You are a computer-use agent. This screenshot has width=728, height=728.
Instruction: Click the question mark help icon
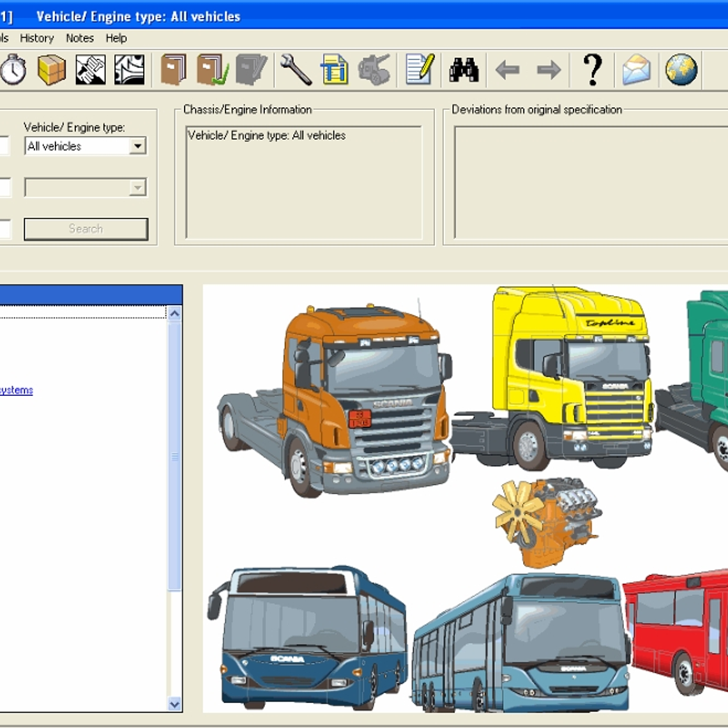pyautogui.click(x=593, y=69)
